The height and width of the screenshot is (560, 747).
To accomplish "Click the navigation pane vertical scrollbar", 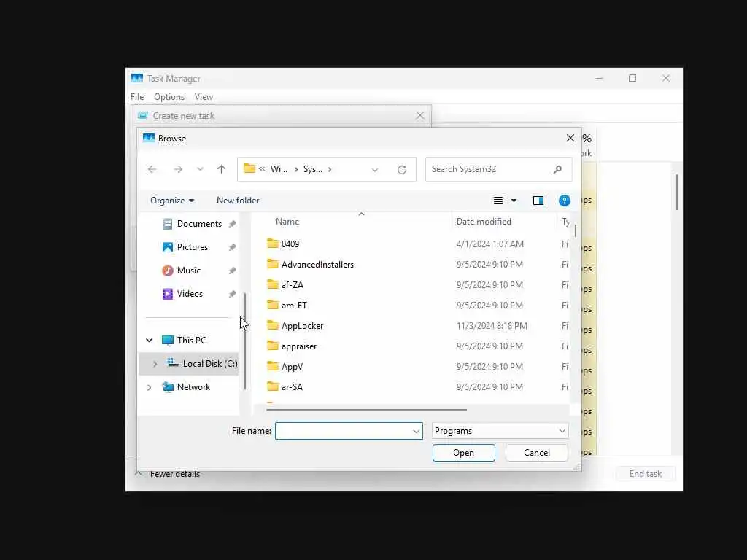I will pyautogui.click(x=245, y=341).
